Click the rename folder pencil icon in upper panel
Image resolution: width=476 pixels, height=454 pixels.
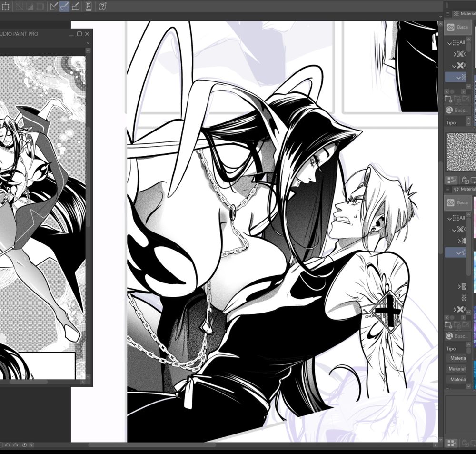(x=466, y=99)
